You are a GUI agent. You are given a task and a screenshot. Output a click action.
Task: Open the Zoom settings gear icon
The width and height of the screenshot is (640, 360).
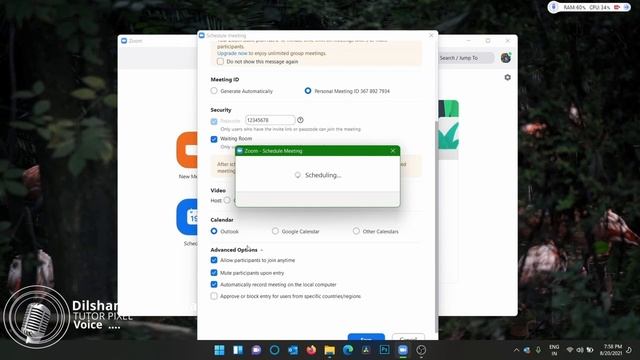coord(507,77)
